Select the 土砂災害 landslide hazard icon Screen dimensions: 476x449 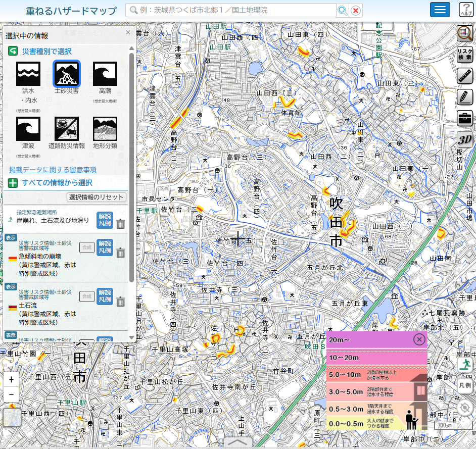tap(67, 74)
